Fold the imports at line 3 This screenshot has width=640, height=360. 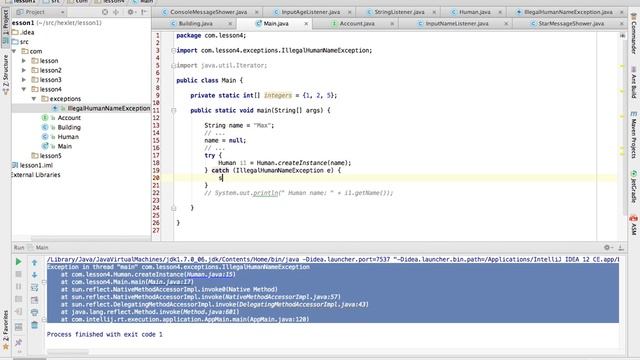point(173,51)
